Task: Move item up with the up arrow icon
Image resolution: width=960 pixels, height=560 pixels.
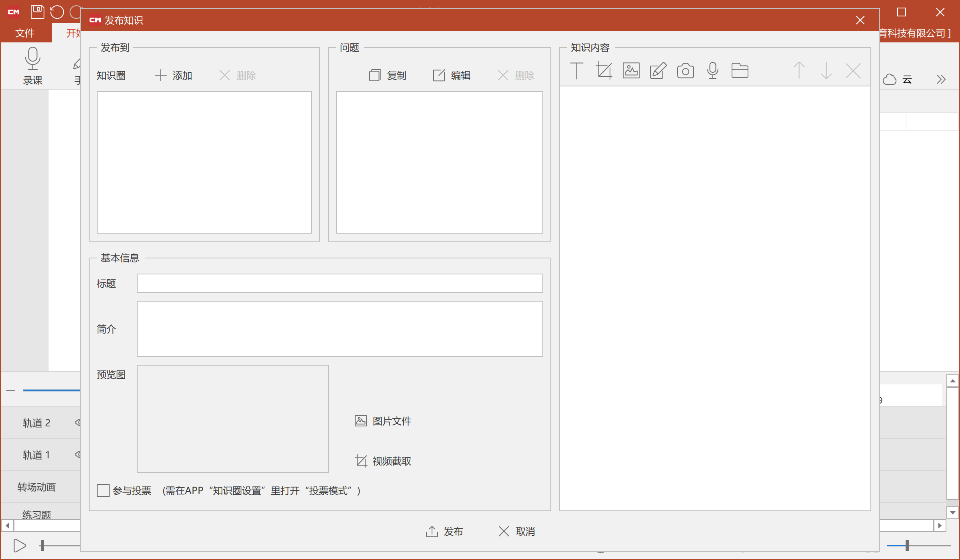Action: tap(799, 71)
